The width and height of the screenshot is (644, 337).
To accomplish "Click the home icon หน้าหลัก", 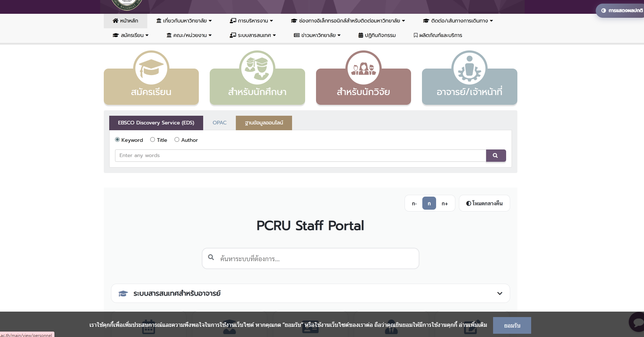I will coord(126,21).
